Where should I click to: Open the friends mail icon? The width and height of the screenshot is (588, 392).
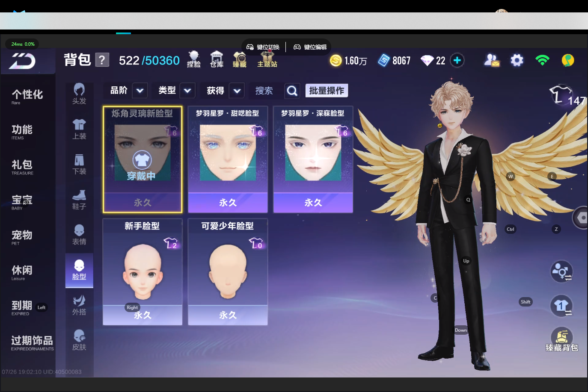click(x=492, y=60)
